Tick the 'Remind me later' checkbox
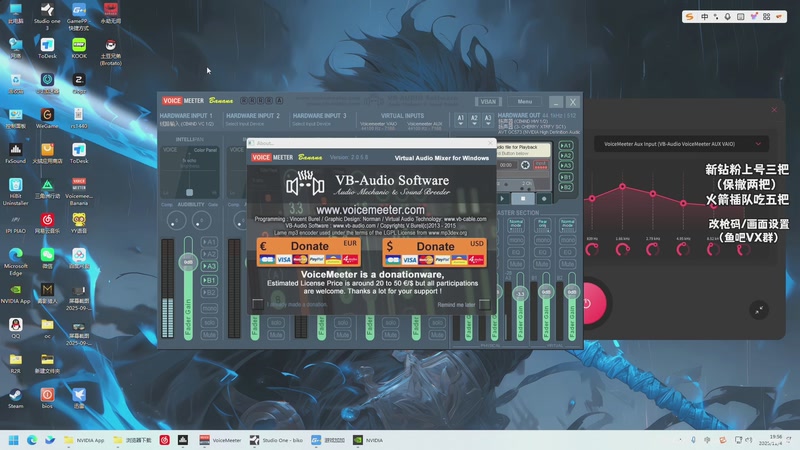The image size is (800, 450). click(484, 304)
